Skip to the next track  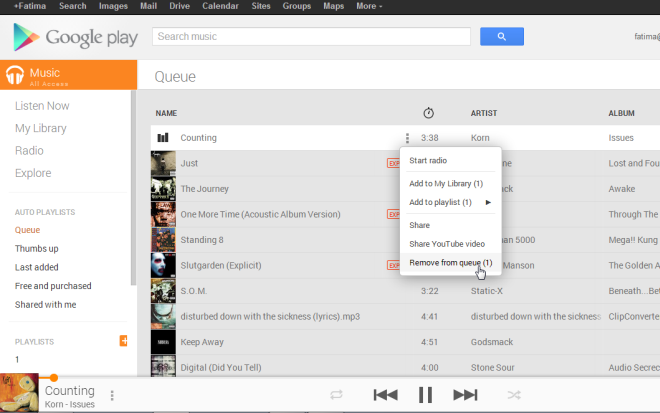tap(466, 395)
